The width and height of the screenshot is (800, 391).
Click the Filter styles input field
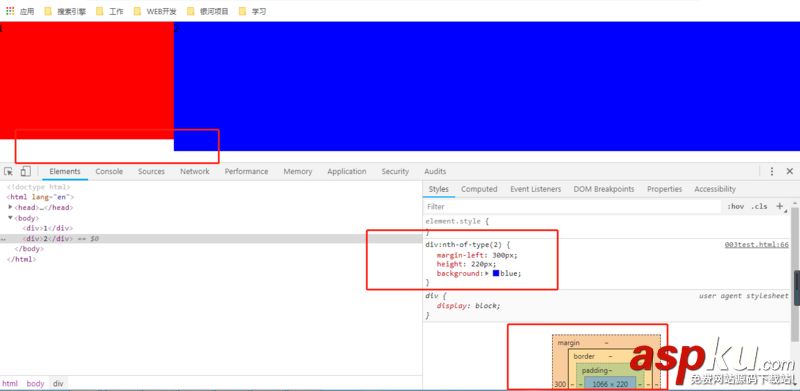click(x=571, y=206)
